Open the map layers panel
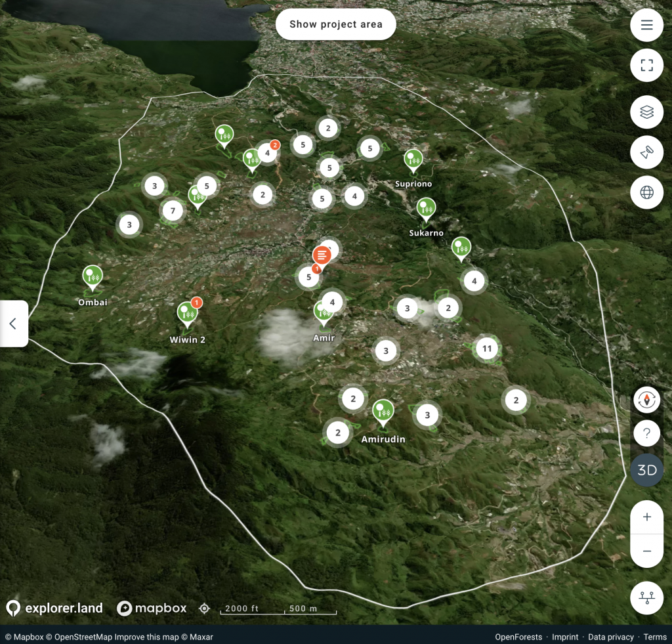 [646, 112]
